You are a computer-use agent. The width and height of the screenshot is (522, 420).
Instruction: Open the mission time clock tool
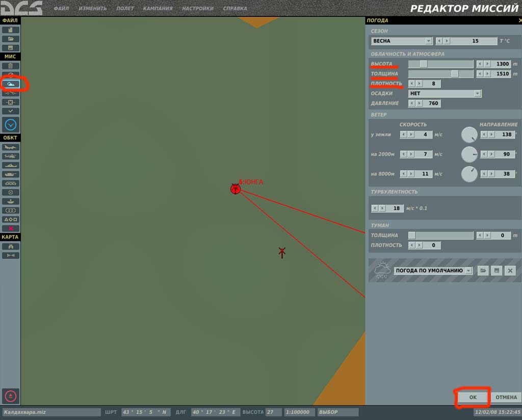pyautogui.click(x=10, y=125)
